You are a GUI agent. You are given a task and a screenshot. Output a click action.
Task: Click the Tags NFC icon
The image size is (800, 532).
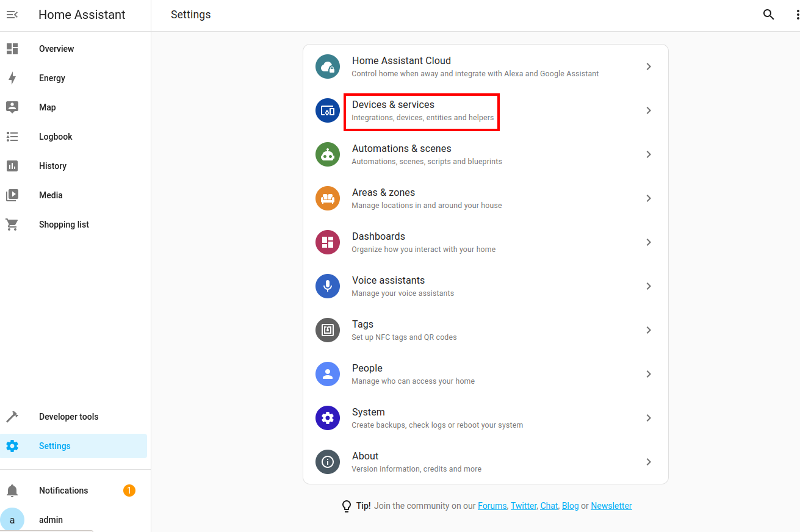[328, 329]
